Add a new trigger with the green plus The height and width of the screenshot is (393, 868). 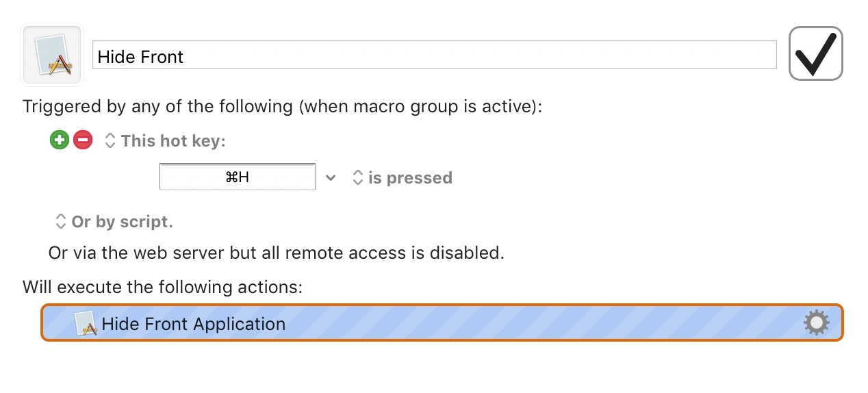pyautogui.click(x=60, y=140)
